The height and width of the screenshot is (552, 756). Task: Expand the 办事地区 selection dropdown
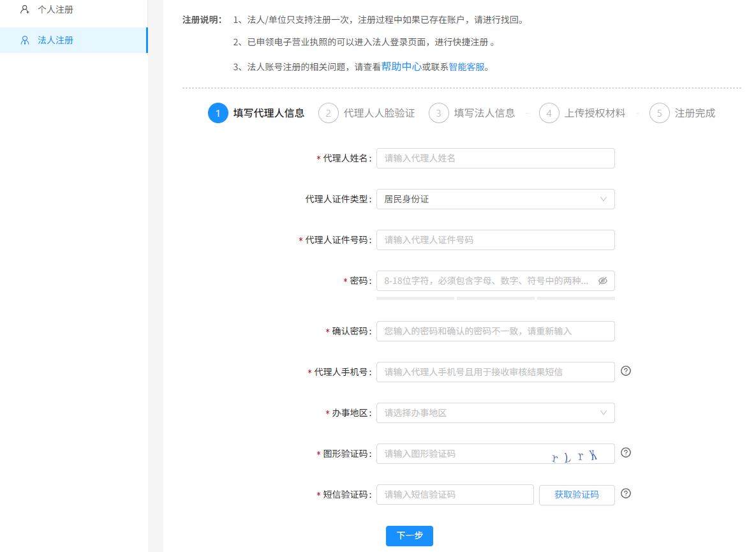[495, 413]
